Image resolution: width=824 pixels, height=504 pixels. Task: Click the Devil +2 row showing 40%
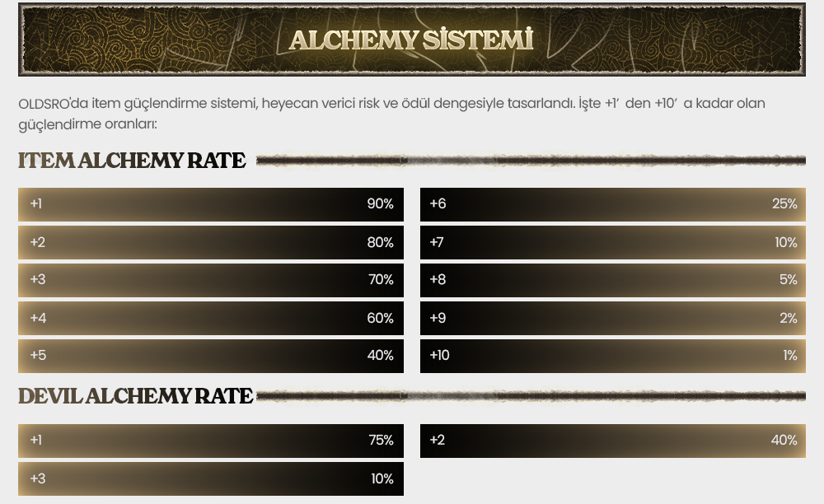613,441
